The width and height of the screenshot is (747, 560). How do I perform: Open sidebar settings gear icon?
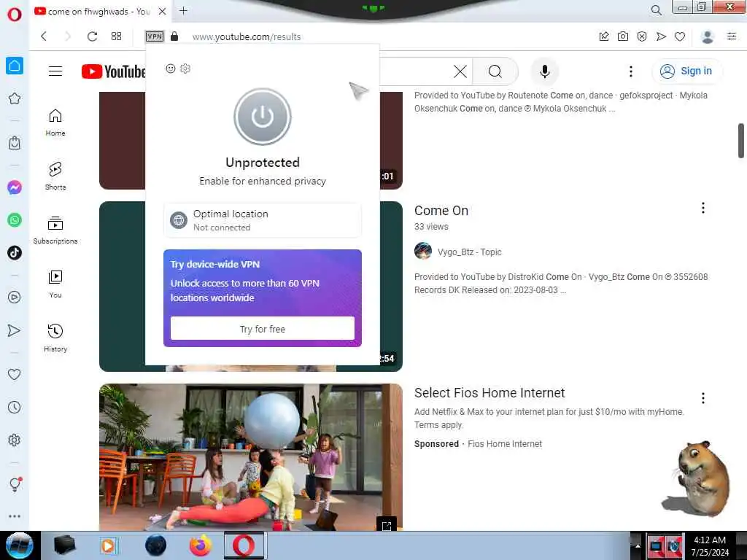[15, 440]
